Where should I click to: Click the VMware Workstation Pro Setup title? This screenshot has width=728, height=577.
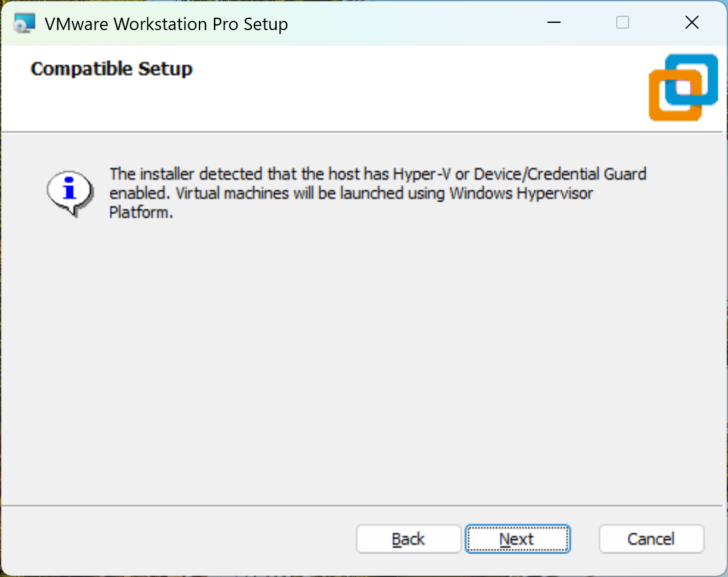[165, 24]
